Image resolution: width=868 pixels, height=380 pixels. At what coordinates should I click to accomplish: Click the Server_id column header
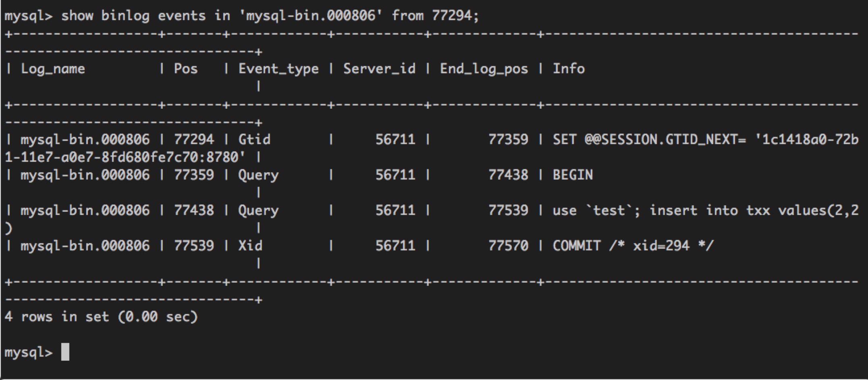(x=379, y=69)
